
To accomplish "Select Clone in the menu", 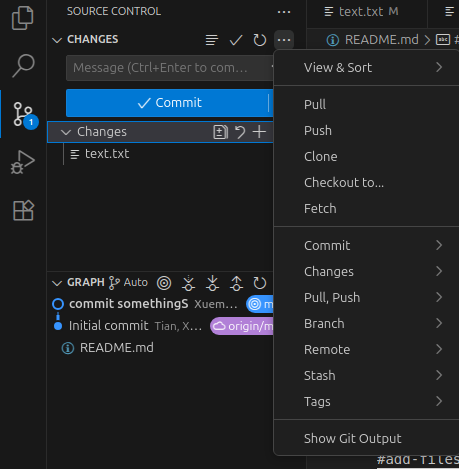I will tap(366, 157).
